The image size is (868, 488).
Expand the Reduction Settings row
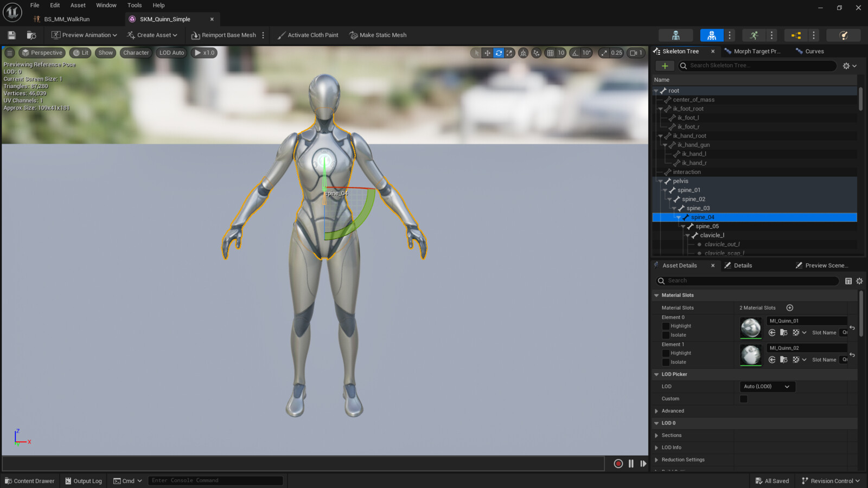click(656, 460)
